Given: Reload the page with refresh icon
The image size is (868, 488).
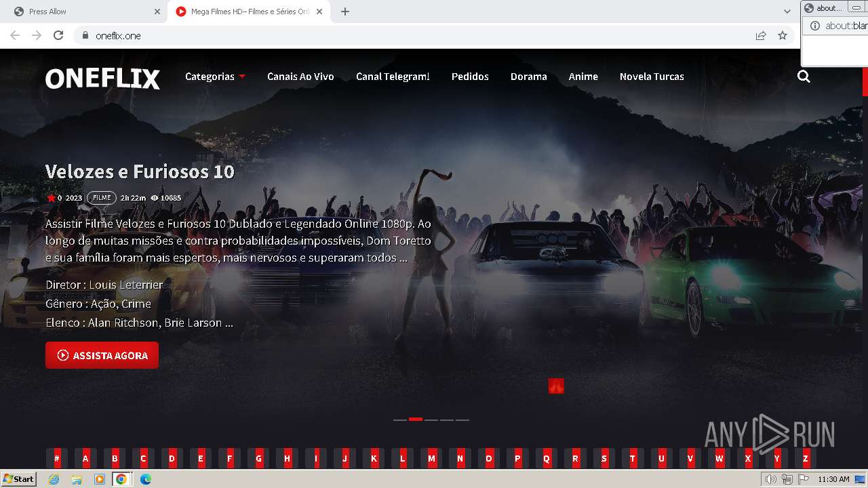Looking at the screenshot, I should pos(58,35).
